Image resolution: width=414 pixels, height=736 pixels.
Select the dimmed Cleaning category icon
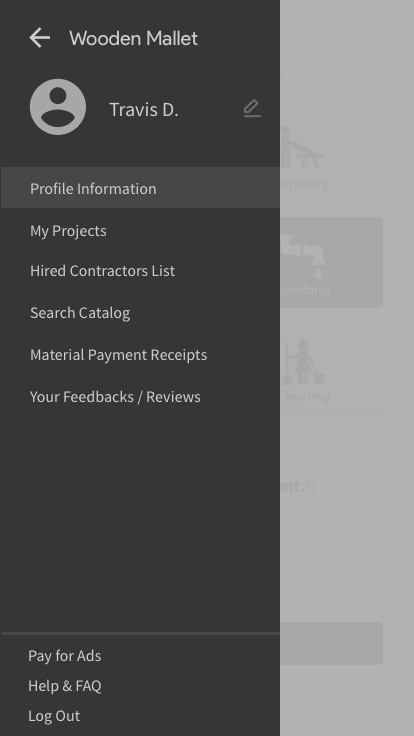tap(305, 362)
